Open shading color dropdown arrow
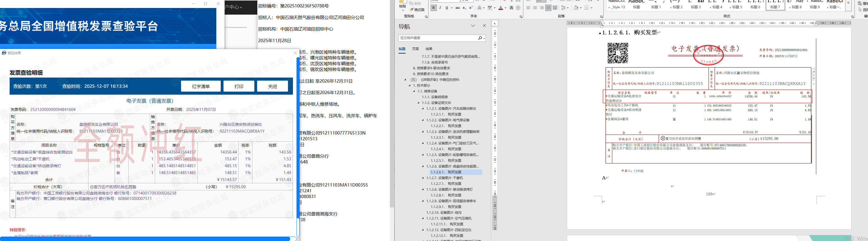This screenshot has height=241, width=868. (581, 8)
